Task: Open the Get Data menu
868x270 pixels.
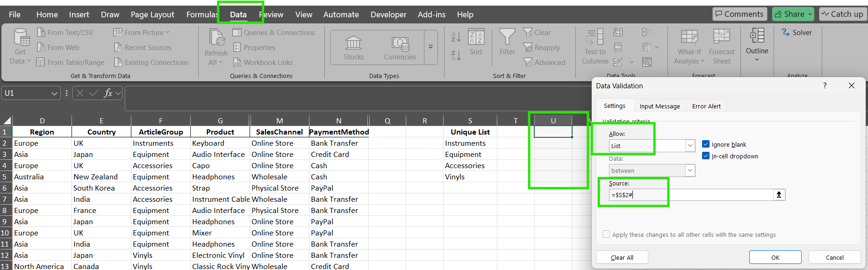Action: pos(20,47)
